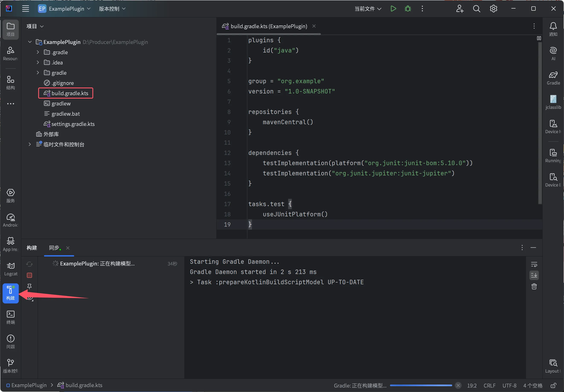Expand the gradle folder
564x392 pixels.
tap(38, 73)
